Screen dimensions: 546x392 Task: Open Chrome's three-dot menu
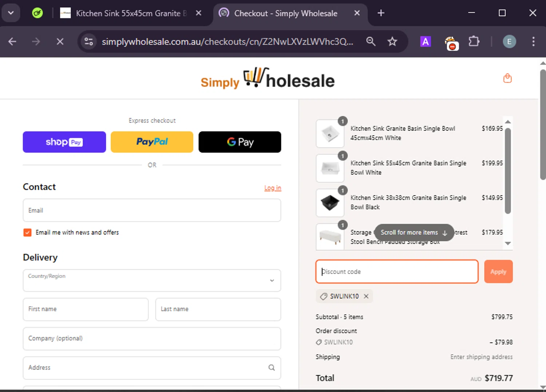(x=533, y=41)
